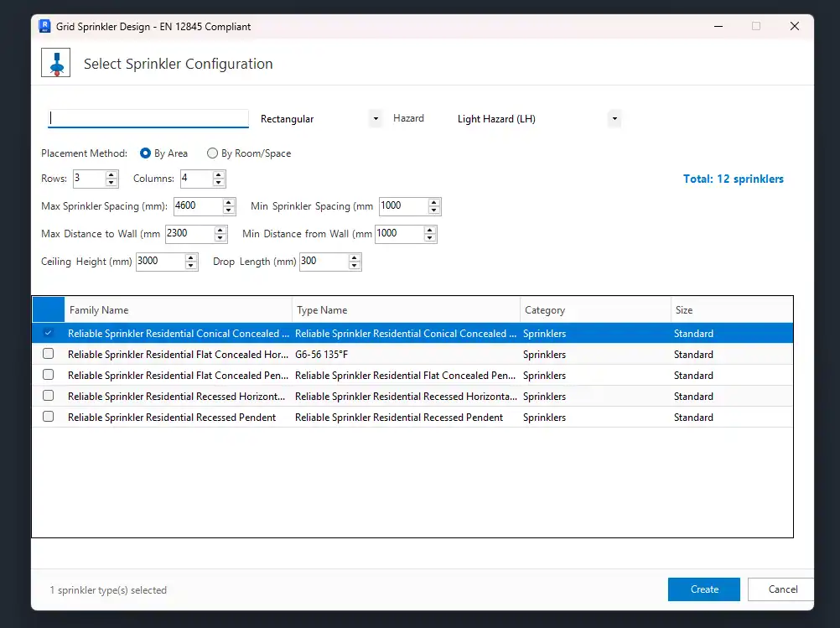The image size is (840, 628).
Task: Select the By Area radio button
Action: point(146,153)
